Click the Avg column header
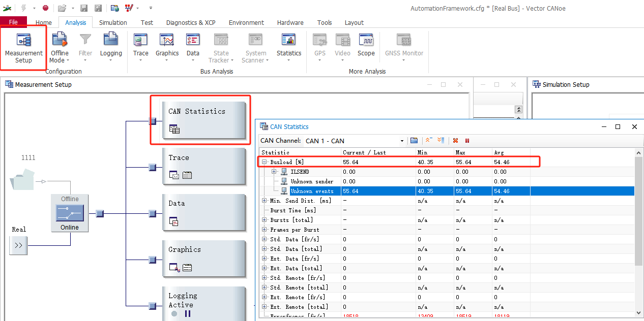Image resolution: width=644 pixels, height=321 pixels. pos(512,152)
